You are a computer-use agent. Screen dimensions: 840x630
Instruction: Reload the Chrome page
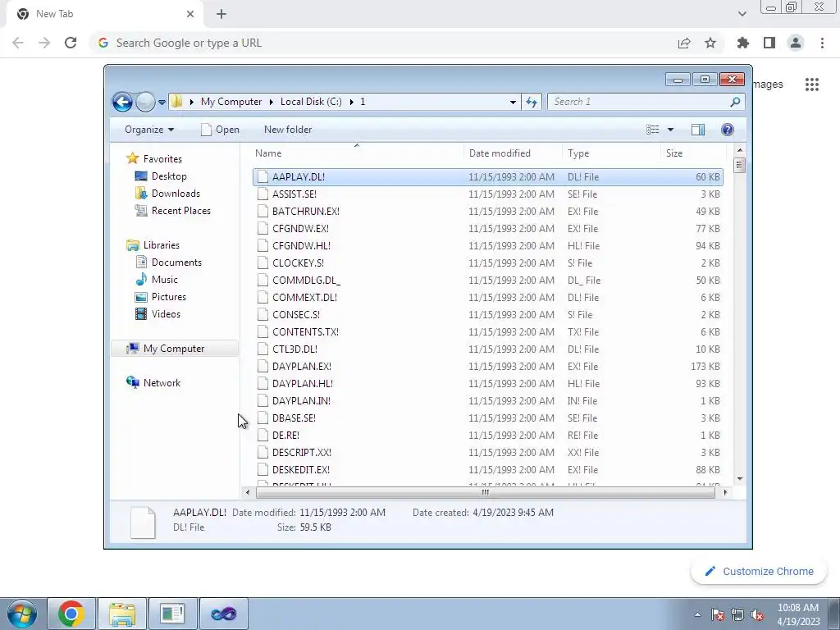[71, 43]
